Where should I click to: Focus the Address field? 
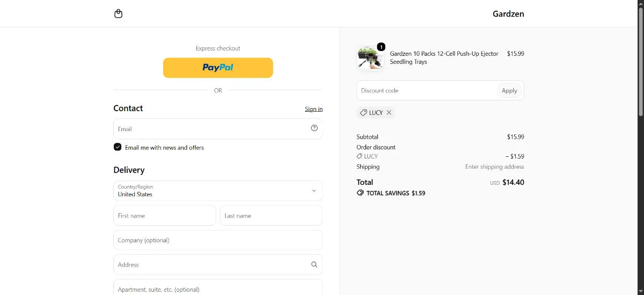pos(218,264)
